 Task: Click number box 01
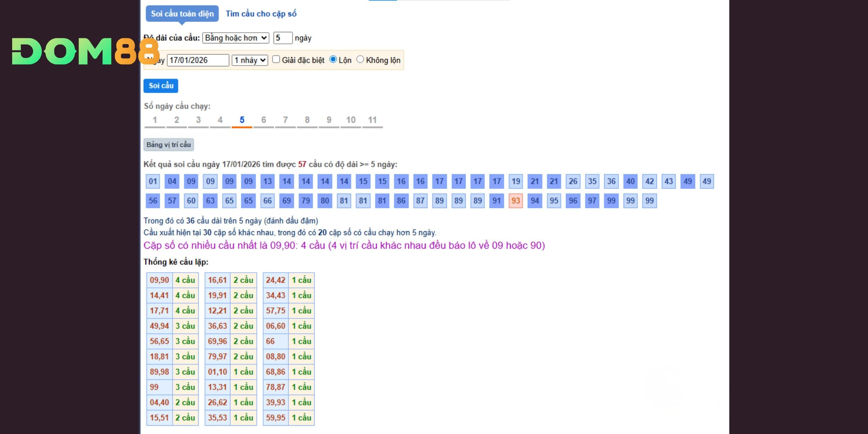[x=153, y=181]
